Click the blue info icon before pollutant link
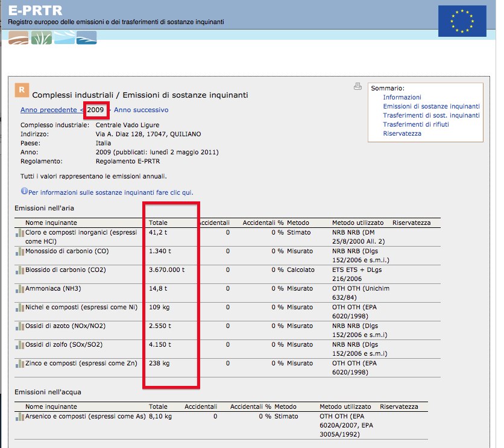This screenshot has height=448, width=504. pyautogui.click(x=24, y=191)
